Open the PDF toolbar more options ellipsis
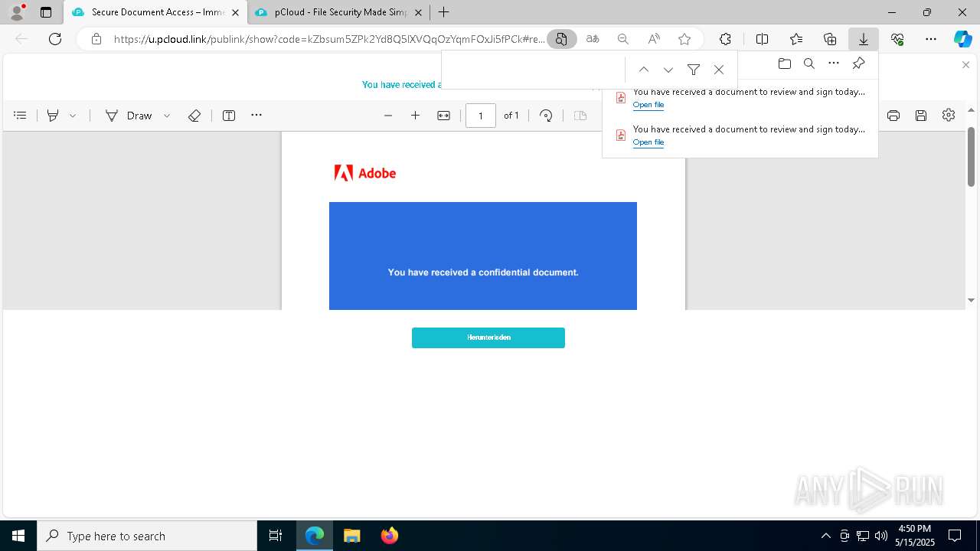The height and width of the screenshot is (551, 980). pyautogui.click(x=256, y=116)
